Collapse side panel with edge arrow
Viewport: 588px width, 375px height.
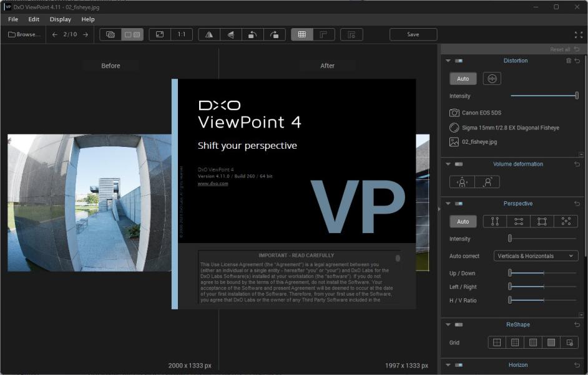pos(439,209)
